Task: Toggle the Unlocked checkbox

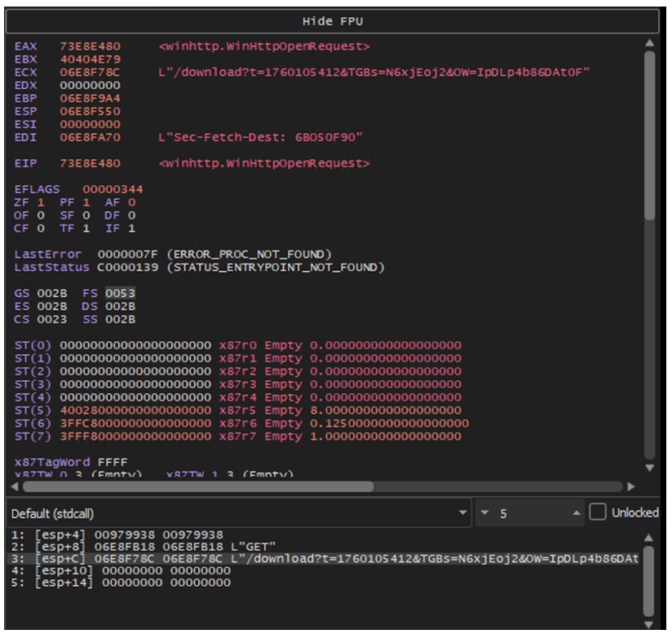Action: pyautogui.click(x=598, y=512)
